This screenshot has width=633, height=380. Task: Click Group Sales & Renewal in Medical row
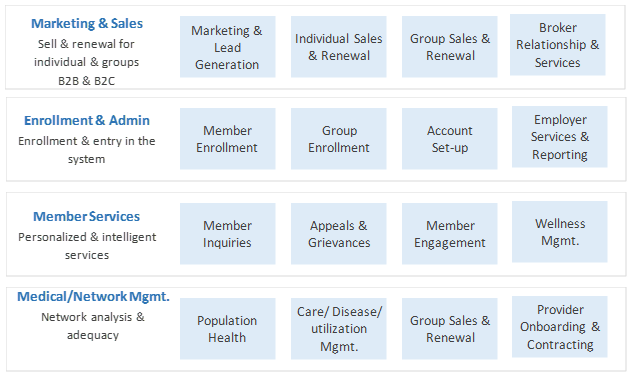coord(450,329)
